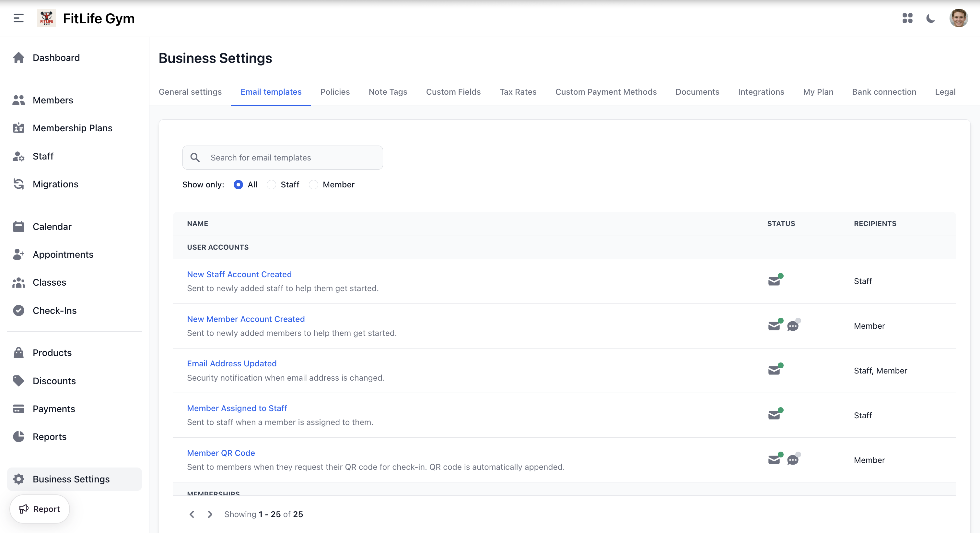This screenshot has height=533, width=980.
Task: Switch to the Policies tab
Action: tap(335, 92)
